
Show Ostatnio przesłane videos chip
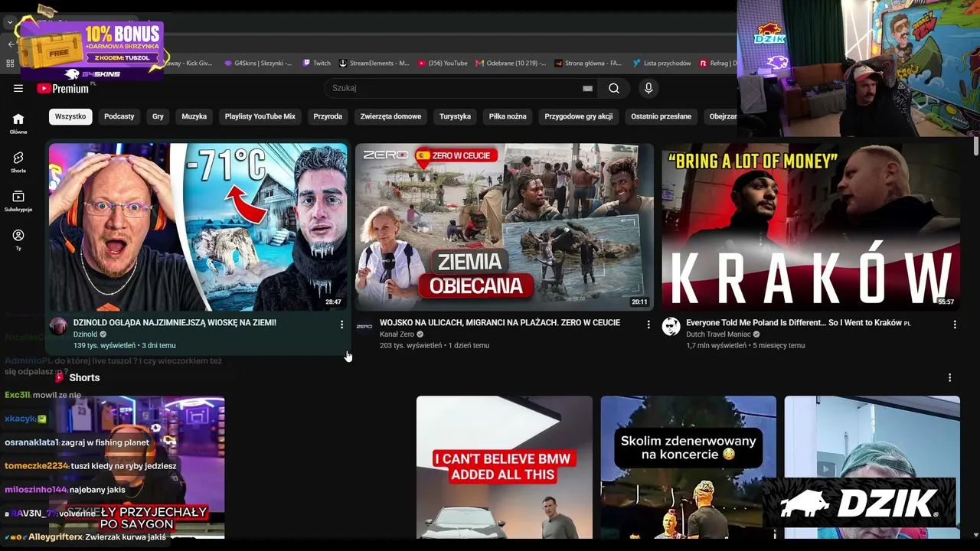tap(661, 116)
